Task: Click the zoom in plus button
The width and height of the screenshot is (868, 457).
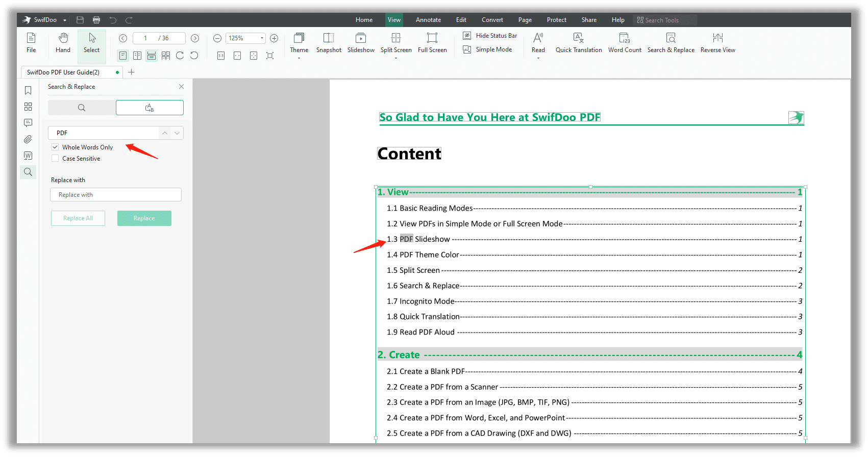Action: click(x=274, y=38)
